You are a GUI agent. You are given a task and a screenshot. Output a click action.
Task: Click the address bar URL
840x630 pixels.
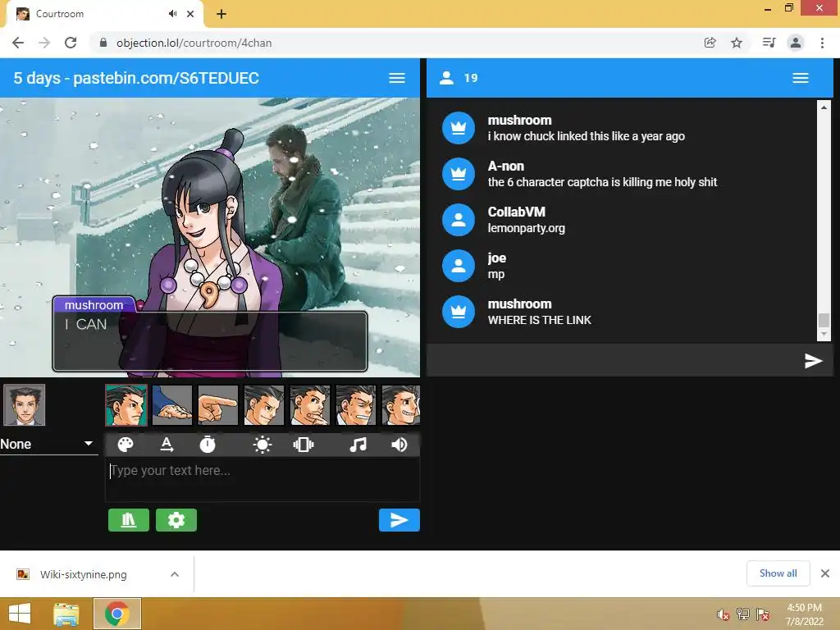click(194, 43)
